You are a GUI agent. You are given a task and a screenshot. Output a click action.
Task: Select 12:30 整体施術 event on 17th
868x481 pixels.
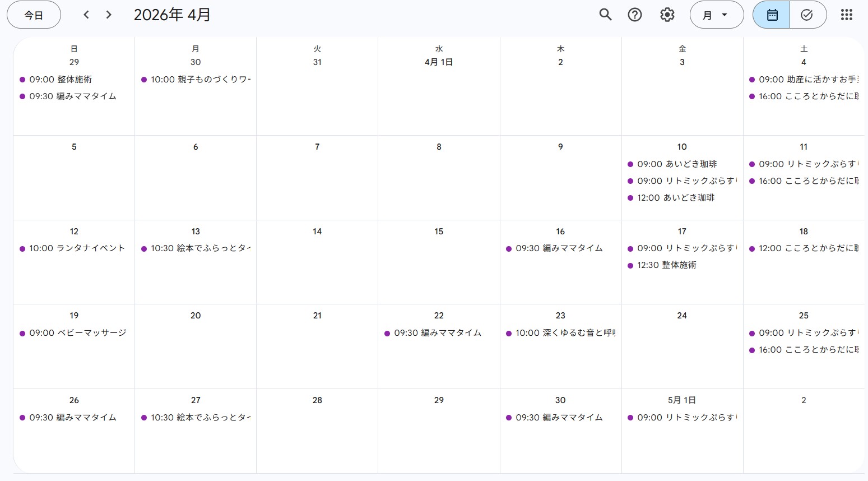click(x=666, y=265)
